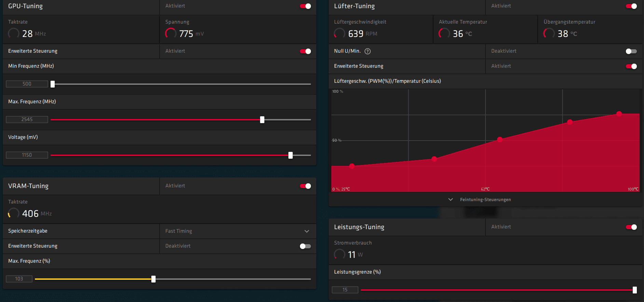Select the last fan curve point near 100°C

click(619, 114)
